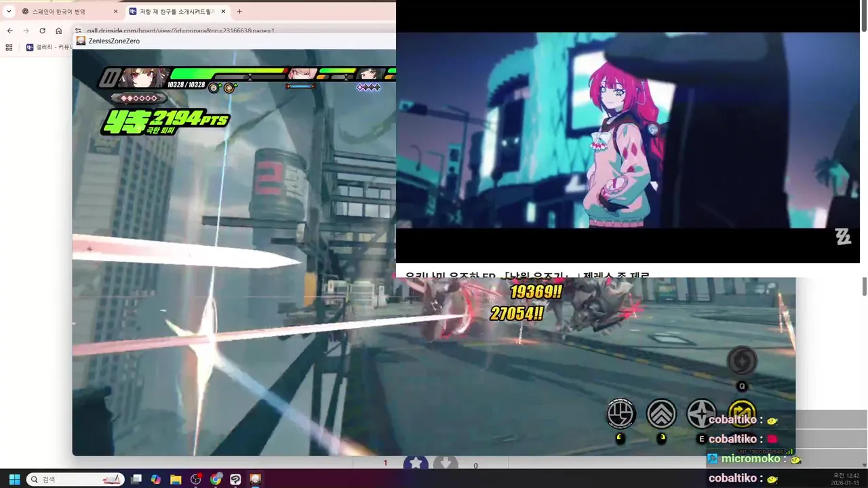Switch to Chrome from the taskbar
Image resolution: width=868 pixels, height=488 pixels.
tap(216, 479)
